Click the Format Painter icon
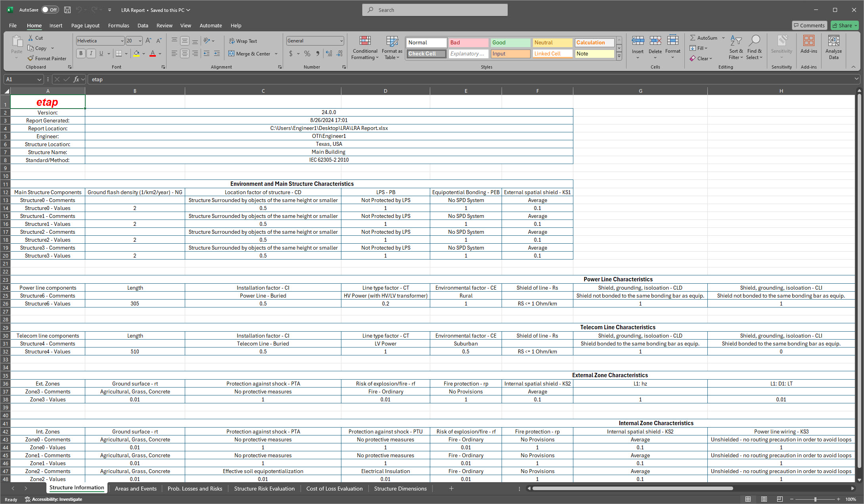Screen dimensions: 864x504 point(31,58)
